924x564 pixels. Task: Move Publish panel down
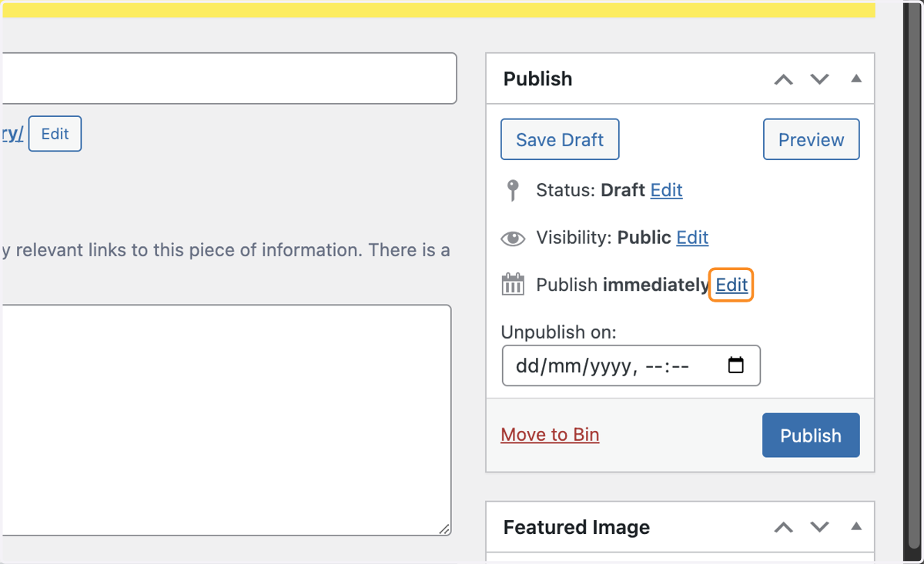tap(819, 79)
